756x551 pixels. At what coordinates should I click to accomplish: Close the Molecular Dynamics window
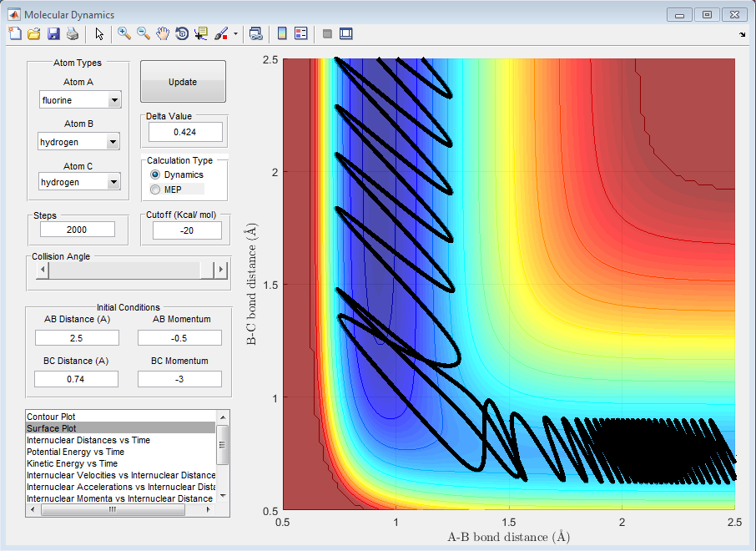pyautogui.click(x=734, y=15)
